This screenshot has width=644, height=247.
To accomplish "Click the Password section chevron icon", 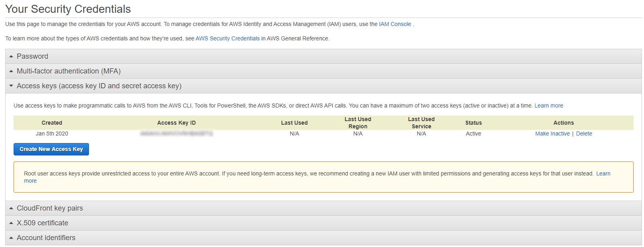I will pyautogui.click(x=11, y=56).
